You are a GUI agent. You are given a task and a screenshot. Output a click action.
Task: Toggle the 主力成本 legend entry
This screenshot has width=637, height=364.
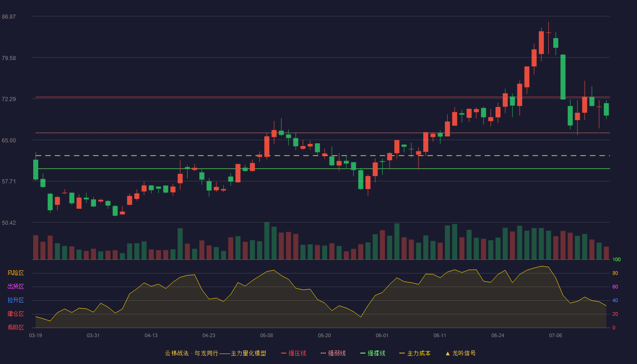point(415,353)
